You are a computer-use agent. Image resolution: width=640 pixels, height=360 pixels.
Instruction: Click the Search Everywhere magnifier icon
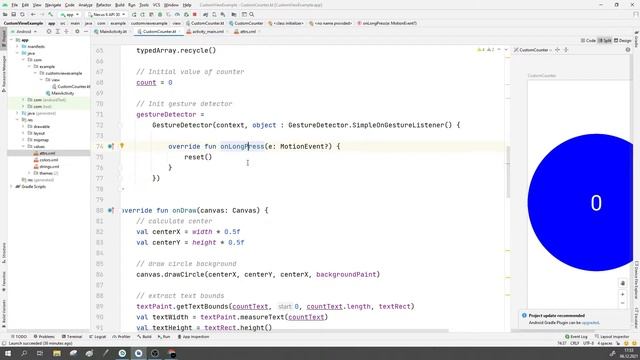click(252, 14)
